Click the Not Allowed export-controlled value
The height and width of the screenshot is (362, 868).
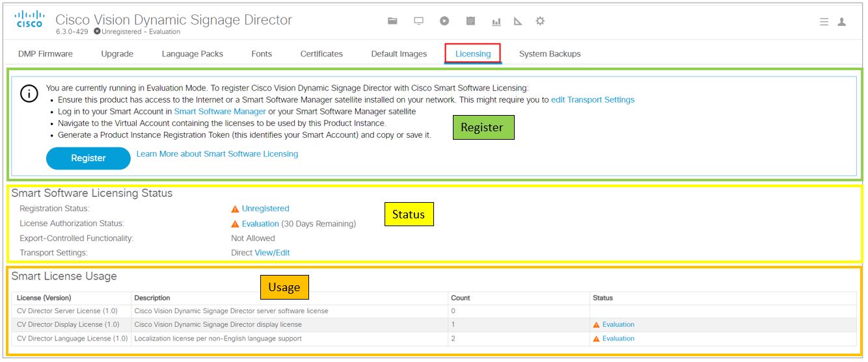coord(253,239)
